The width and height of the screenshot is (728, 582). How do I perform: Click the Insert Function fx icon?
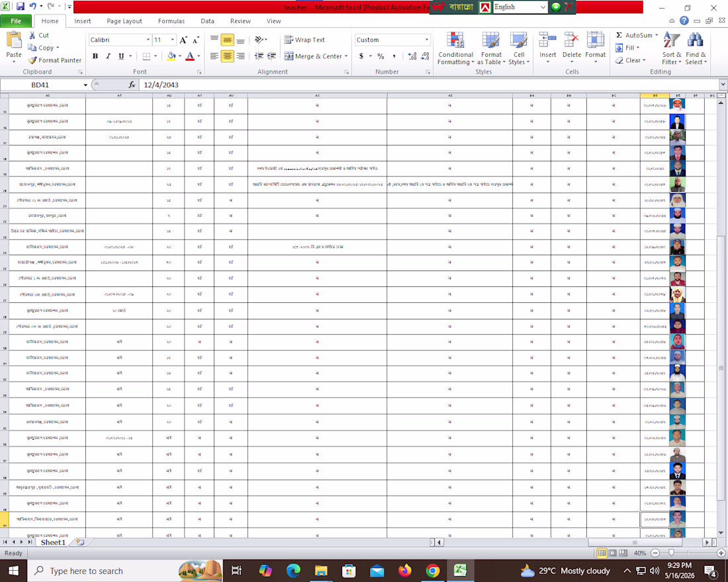point(132,85)
